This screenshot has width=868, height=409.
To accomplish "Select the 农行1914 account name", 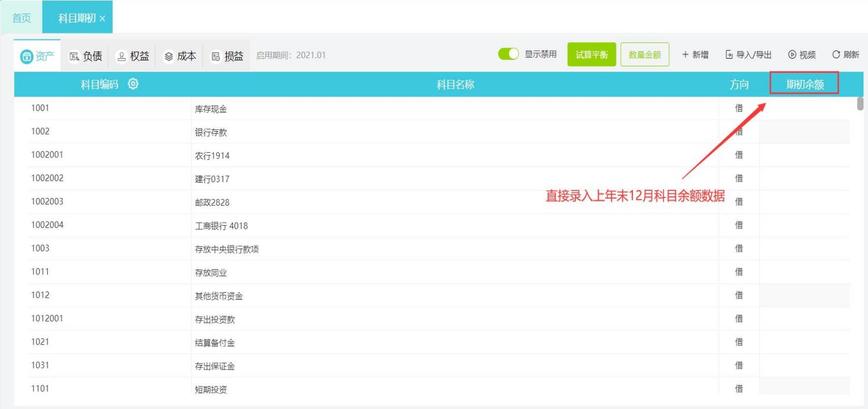I will 212,156.
